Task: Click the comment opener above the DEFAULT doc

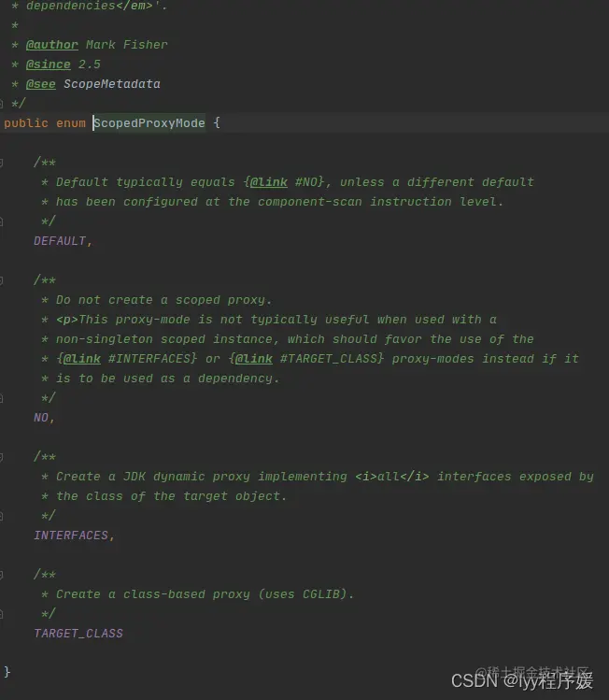Action: tap(45, 162)
